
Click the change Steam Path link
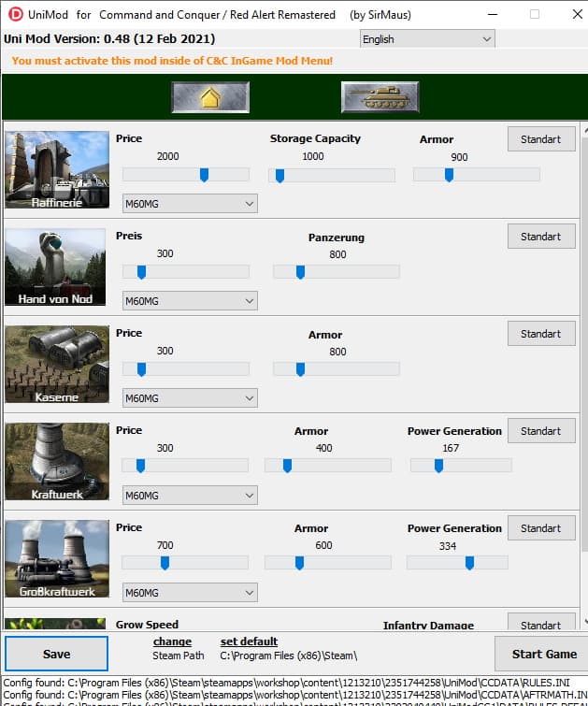point(172,641)
